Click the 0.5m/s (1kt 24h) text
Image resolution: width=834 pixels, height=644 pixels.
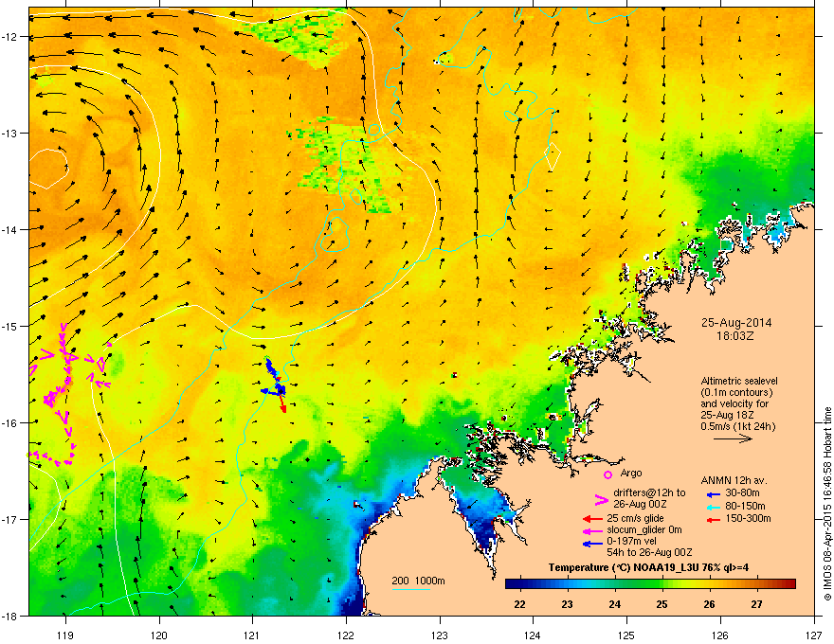click(x=737, y=426)
